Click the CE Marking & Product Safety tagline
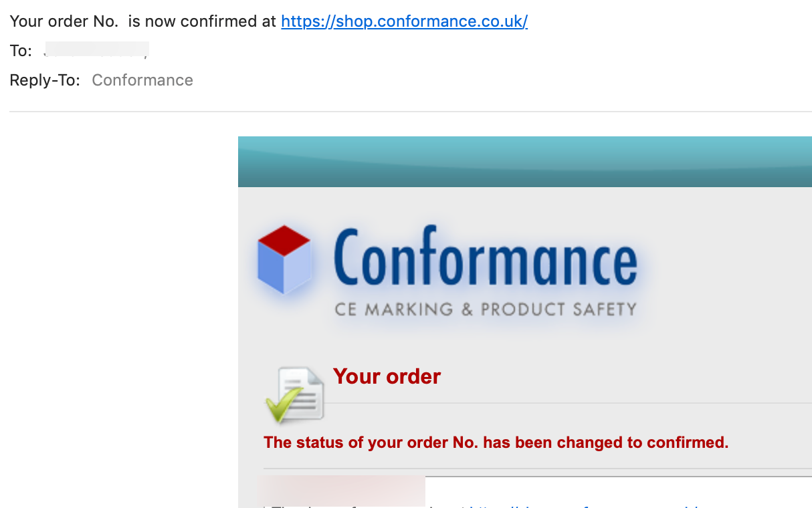 pyautogui.click(x=485, y=309)
